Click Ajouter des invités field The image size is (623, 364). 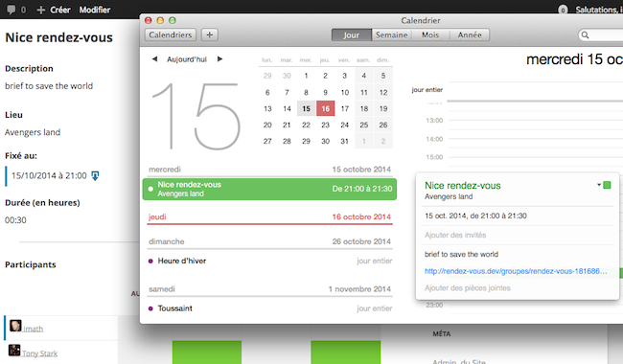(x=455, y=235)
